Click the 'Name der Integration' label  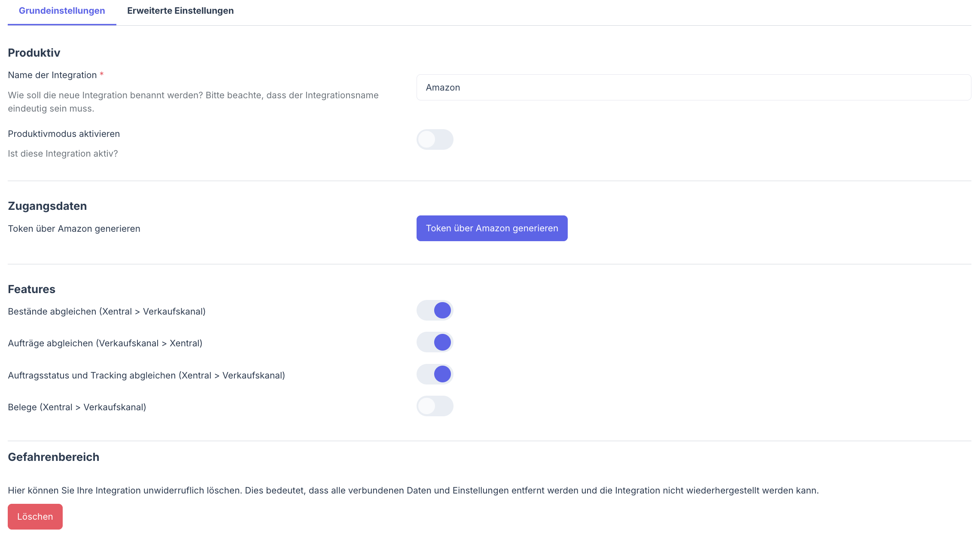pyautogui.click(x=52, y=75)
